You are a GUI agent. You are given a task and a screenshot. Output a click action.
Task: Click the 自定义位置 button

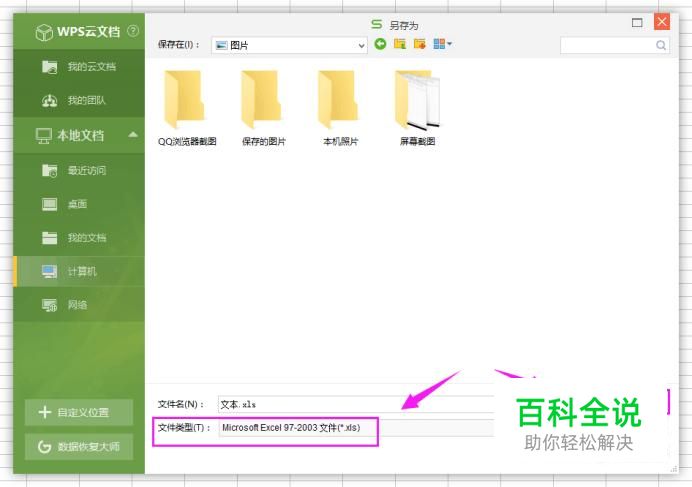[79, 412]
